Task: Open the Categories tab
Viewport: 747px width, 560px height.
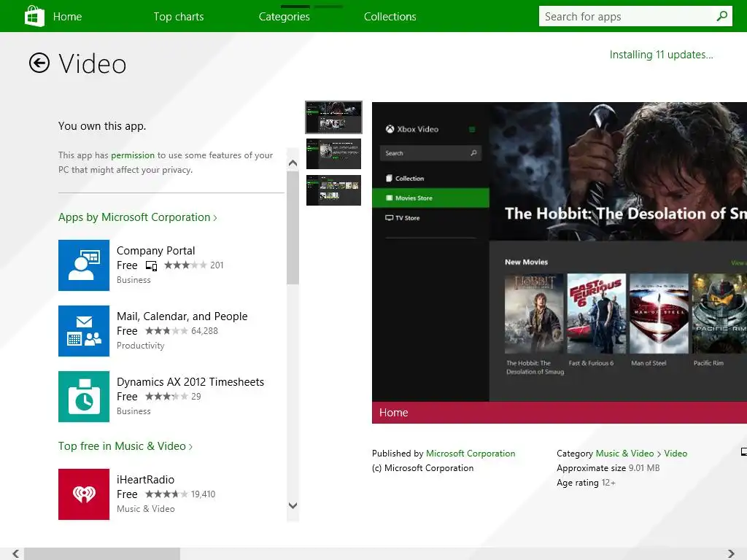Action: coord(285,17)
